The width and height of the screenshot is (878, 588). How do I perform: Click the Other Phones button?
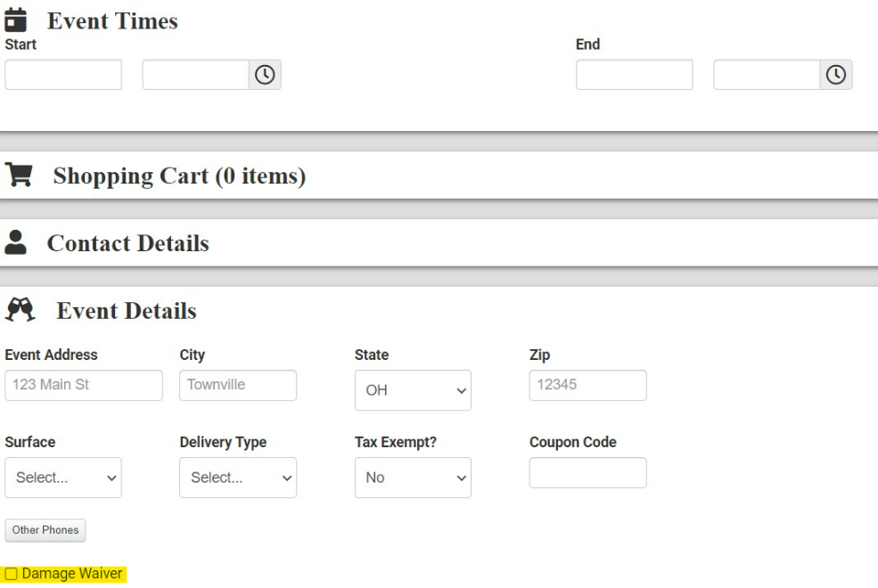[x=45, y=530]
